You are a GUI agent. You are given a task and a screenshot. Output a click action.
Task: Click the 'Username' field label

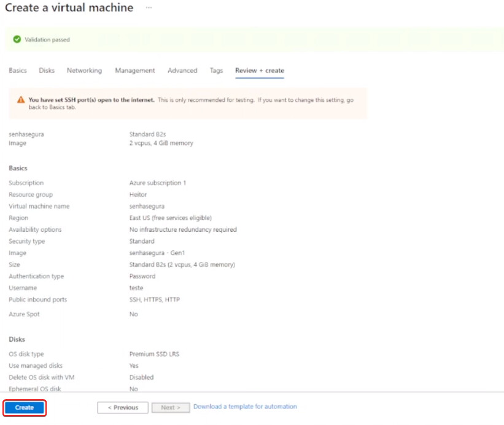coord(23,288)
